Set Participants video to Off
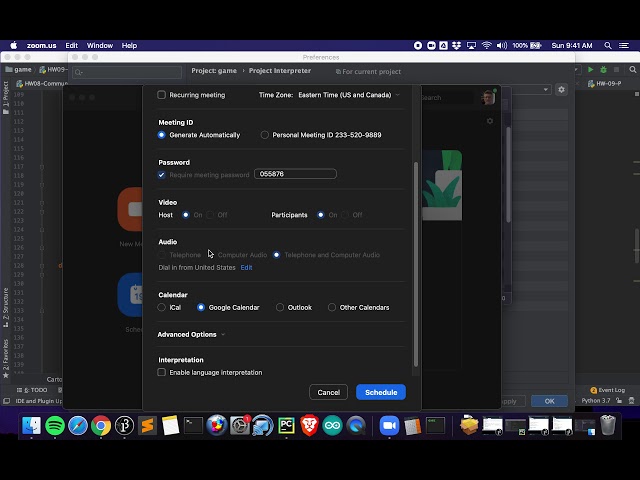The height and width of the screenshot is (480, 640). pyautogui.click(x=345, y=215)
